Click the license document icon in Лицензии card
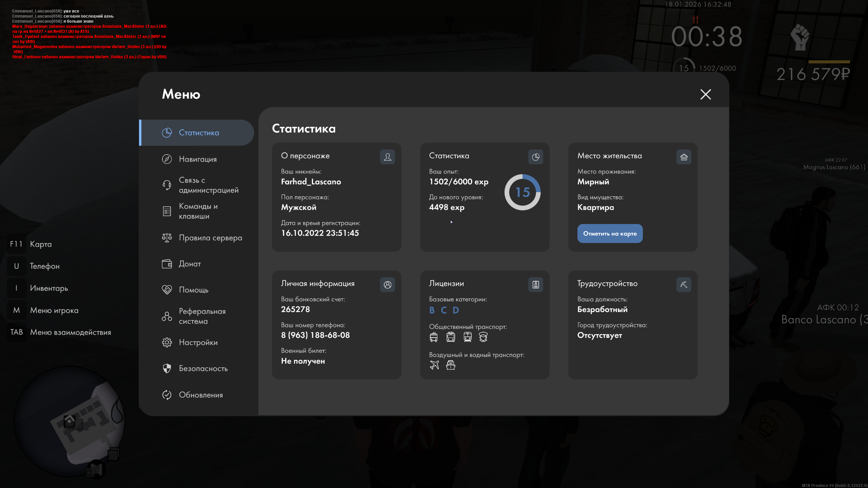Image resolution: width=868 pixels, height=488 pixels. coord(535,285)
